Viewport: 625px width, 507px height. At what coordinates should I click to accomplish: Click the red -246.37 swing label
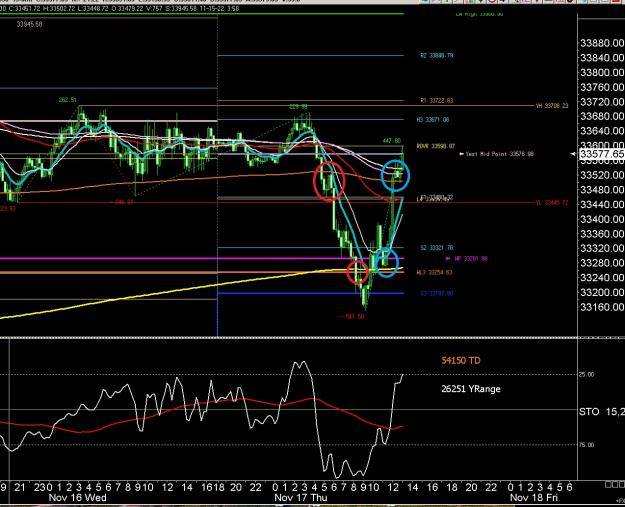(122, 202)
